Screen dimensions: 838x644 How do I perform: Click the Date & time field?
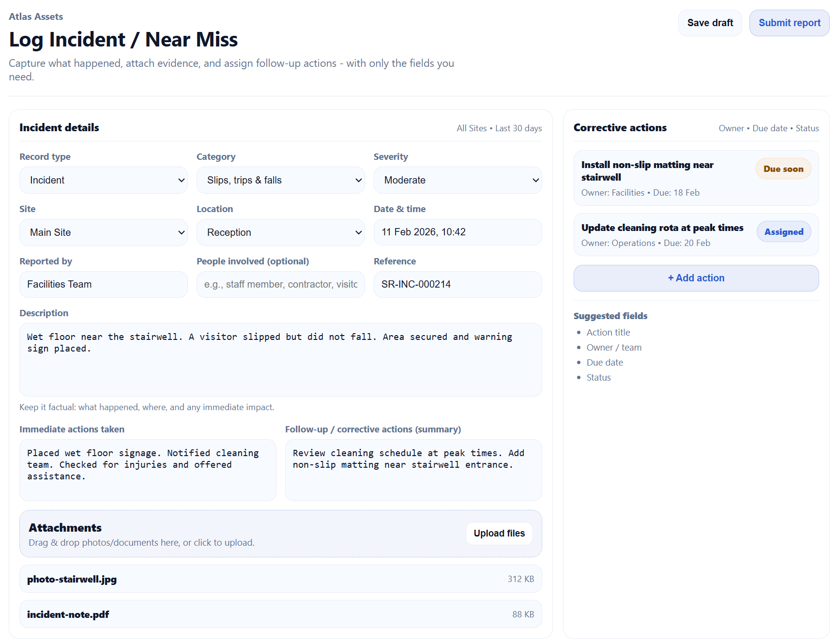457,232
